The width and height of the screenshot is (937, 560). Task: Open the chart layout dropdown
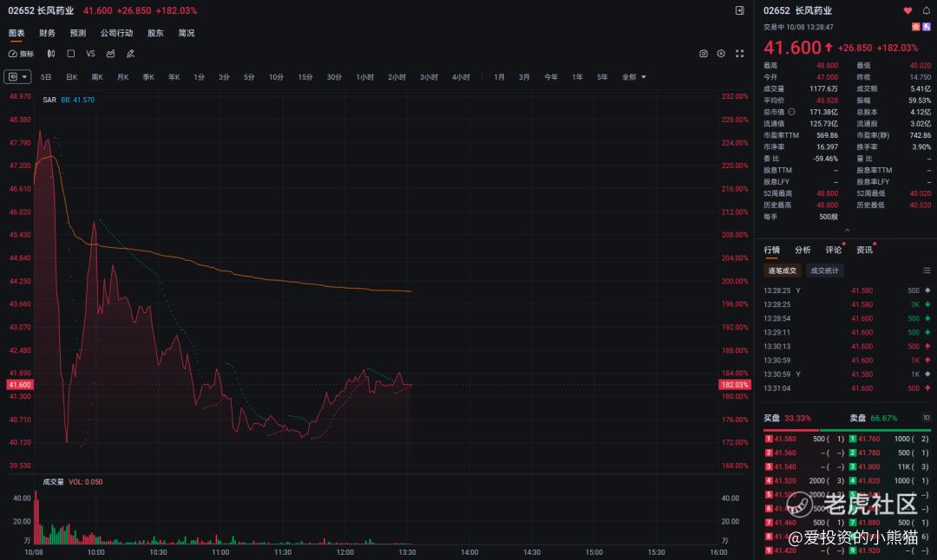tap(17, 77)
